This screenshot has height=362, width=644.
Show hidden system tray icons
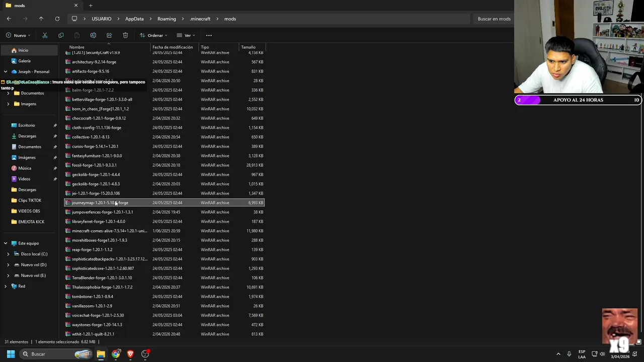[558, 354]
